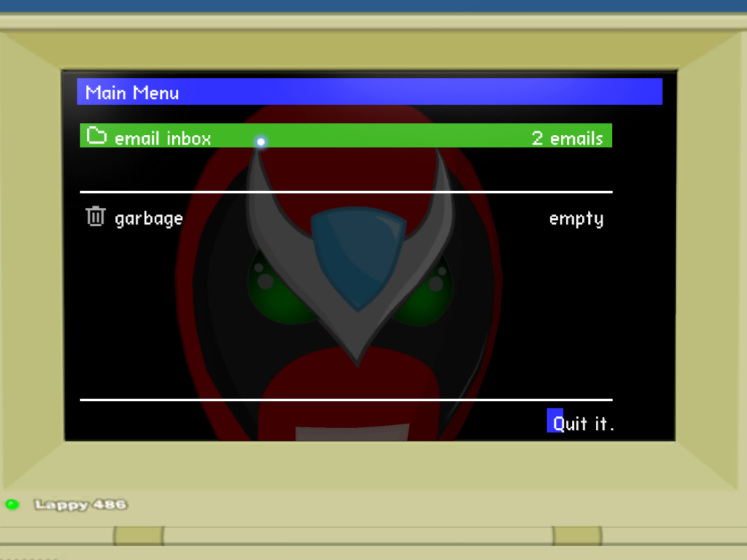Click the folder icon beside email inbox

[x=96, y=136]
